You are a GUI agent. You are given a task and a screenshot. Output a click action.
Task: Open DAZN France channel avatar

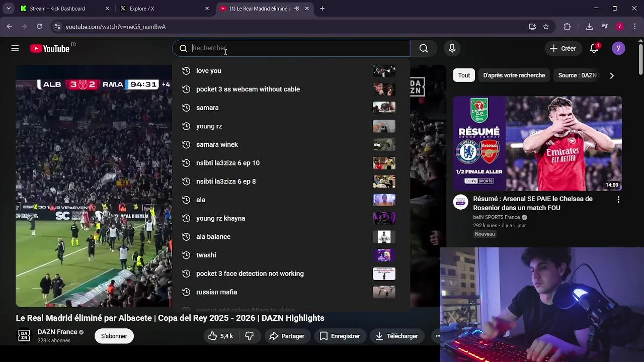pos(24,336)
